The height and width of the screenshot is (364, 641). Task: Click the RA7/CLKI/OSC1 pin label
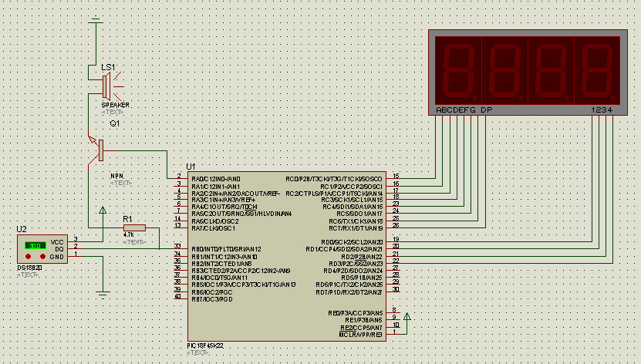(x=214, y=228)
